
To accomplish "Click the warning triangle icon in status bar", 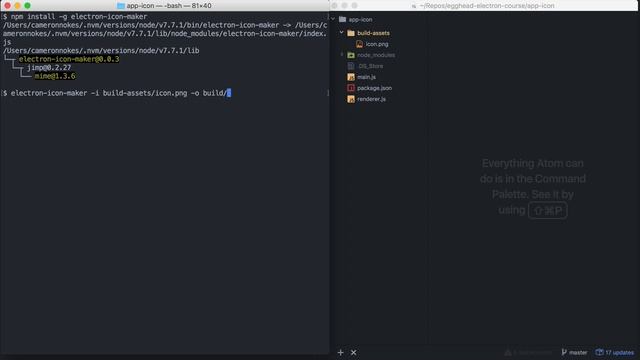I will (508, 352).
